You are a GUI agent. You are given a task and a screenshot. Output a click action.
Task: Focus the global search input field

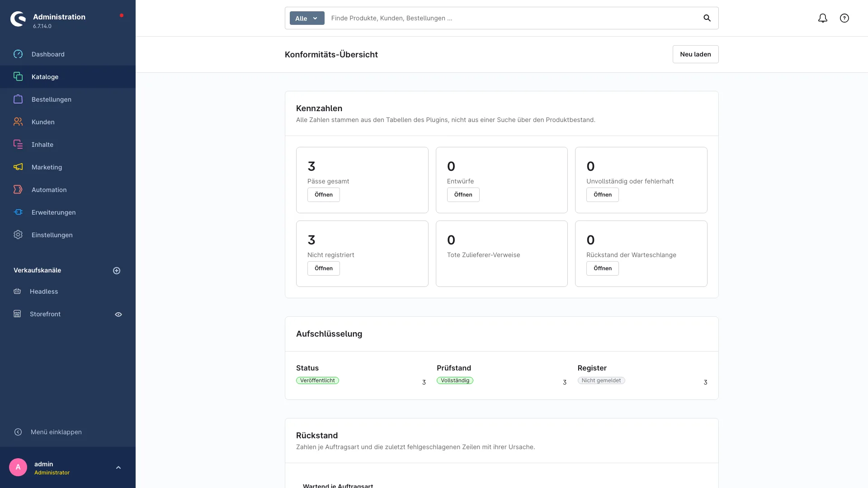(x=513, y=18)
